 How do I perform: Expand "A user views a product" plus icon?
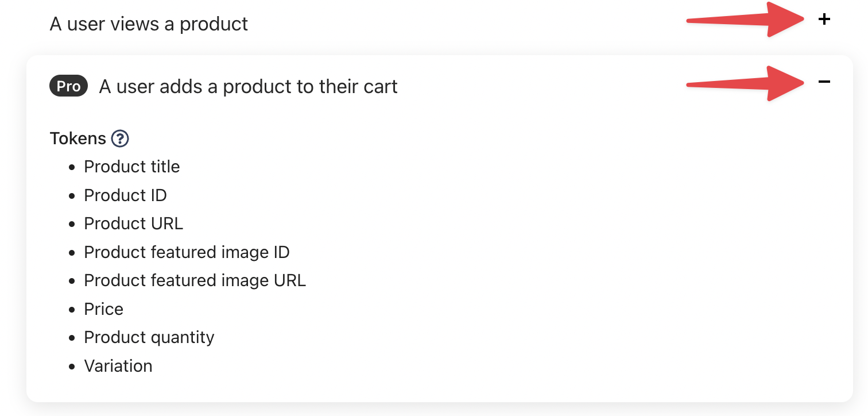tap(824, 20)
